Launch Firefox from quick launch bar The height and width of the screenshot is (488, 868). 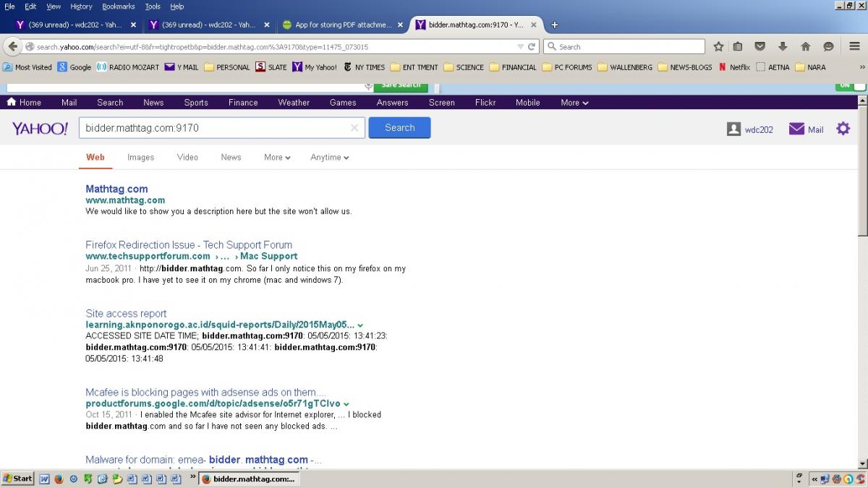[59, 479]
